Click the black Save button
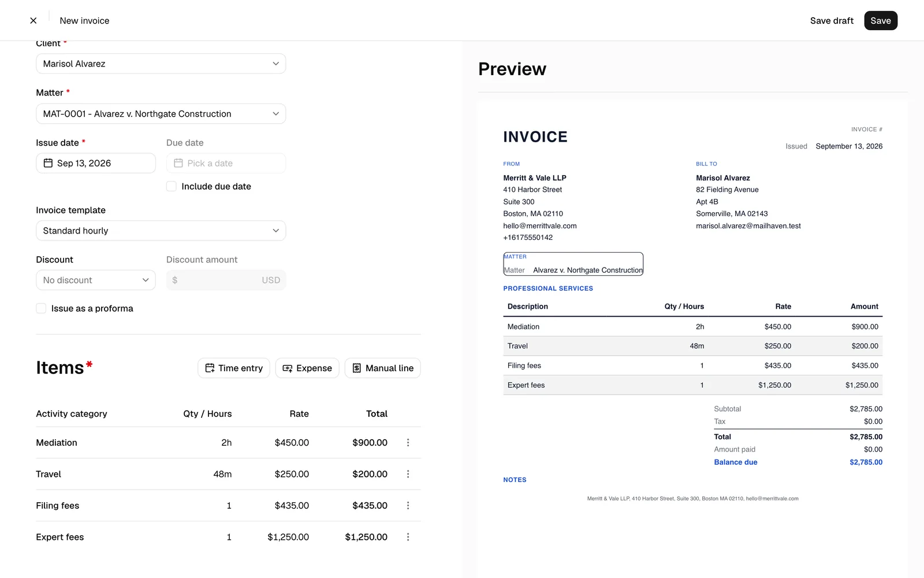 coord(881,21)
